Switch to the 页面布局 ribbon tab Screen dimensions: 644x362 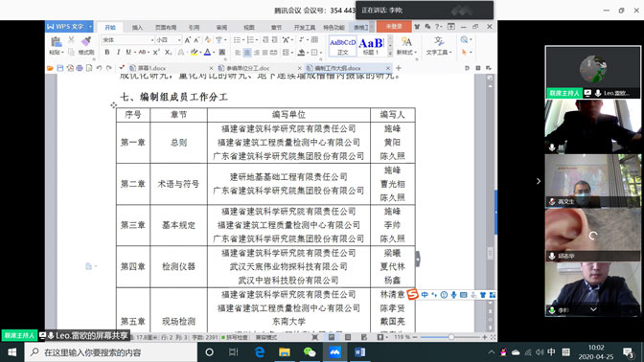click(166, 27)
